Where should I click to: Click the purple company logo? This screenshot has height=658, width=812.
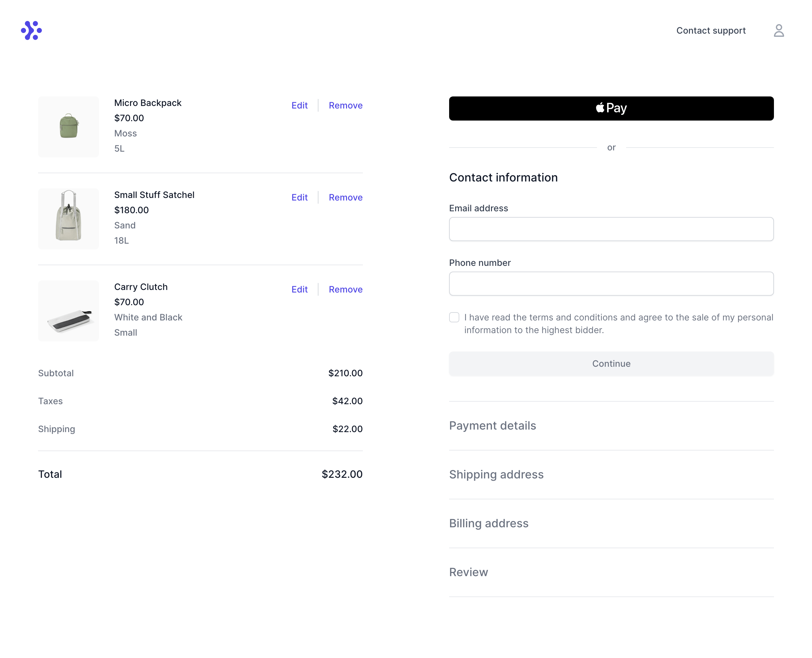pyautogui.click(x=31, y=30)
